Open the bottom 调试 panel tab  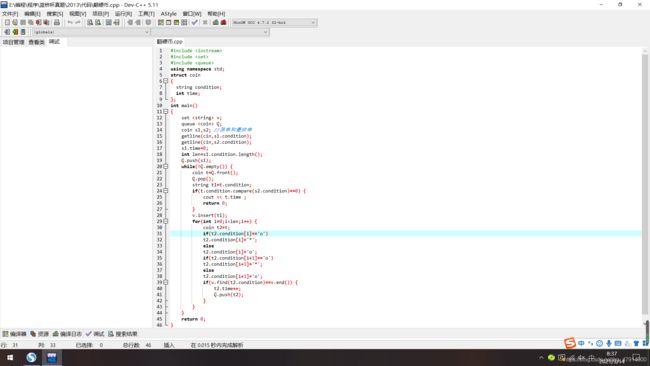[95, 334]
